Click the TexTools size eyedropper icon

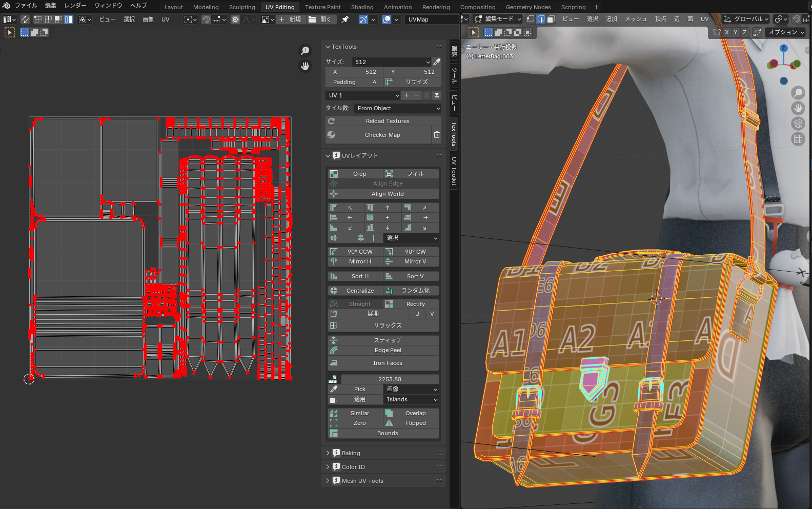click(437, 62)
